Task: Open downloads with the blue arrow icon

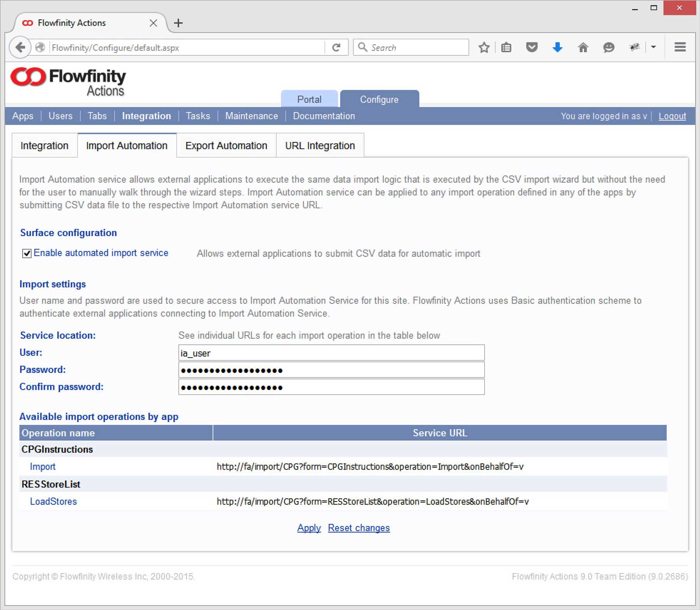Action: point(557,47)
